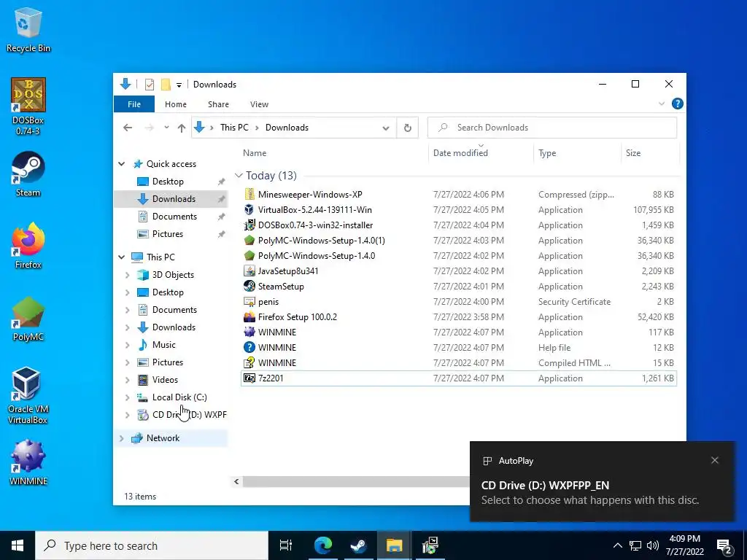Switch to the View ribbon tab

(259, 104)
